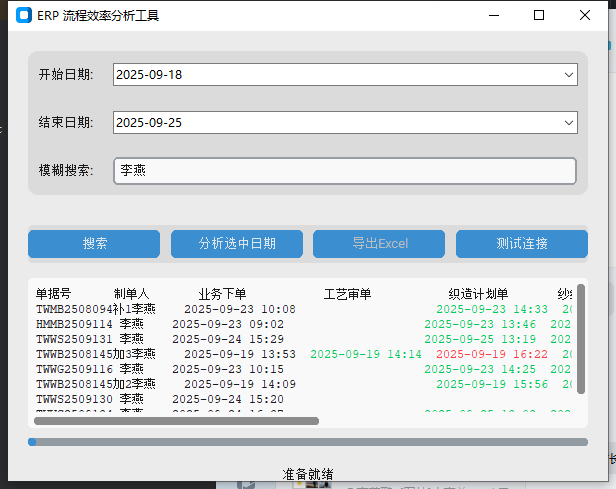Click the 测试连接 button

[x=522, y=244]
